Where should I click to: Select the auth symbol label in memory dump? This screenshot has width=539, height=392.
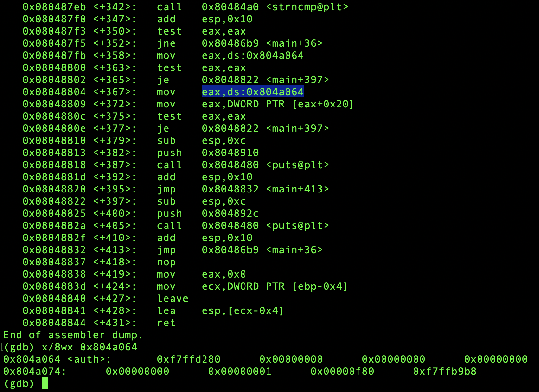click(x=86, y=359)
